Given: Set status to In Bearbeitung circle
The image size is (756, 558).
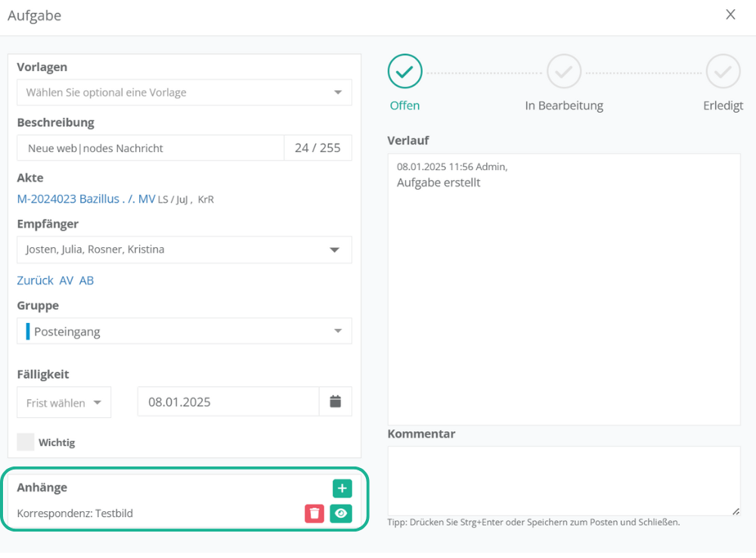Looking at the screenshot, I should coord(564,72).
